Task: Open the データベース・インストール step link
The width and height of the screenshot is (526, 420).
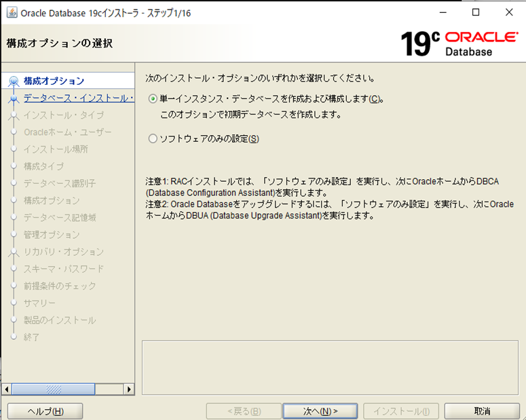Action: coord(77,98)
